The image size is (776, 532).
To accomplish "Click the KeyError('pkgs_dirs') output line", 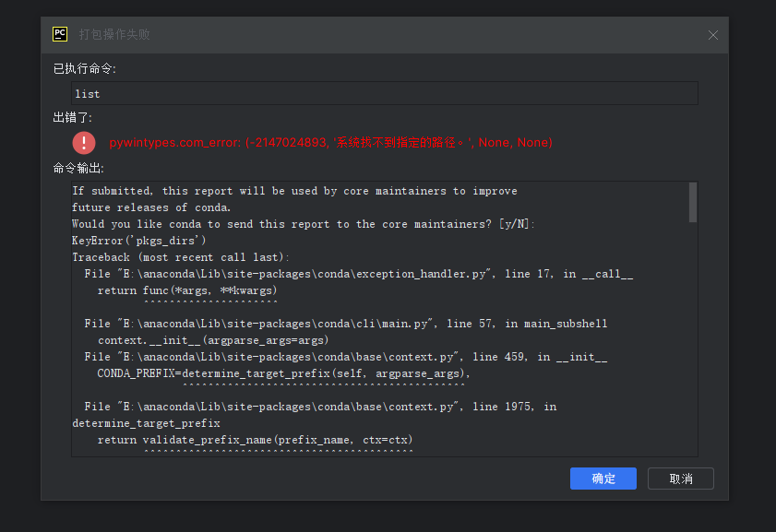I will pyautogui.click(x=139, y=241).
